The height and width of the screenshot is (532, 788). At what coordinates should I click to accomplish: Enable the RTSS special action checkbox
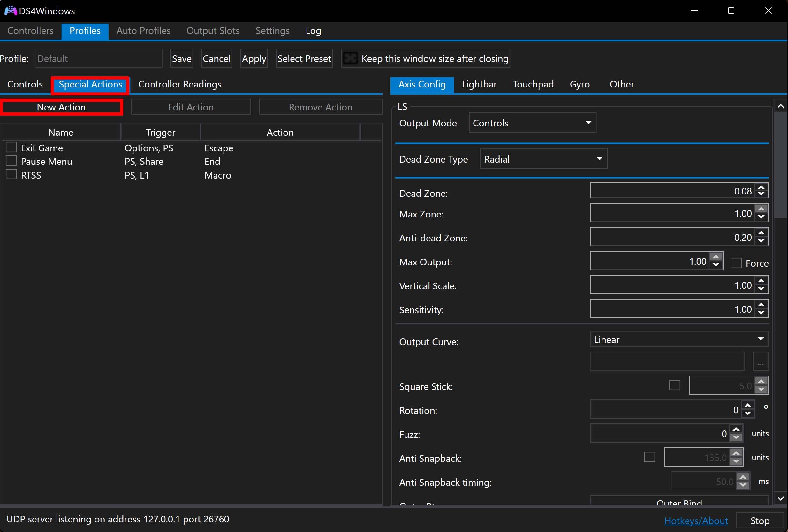coord(11,174)
